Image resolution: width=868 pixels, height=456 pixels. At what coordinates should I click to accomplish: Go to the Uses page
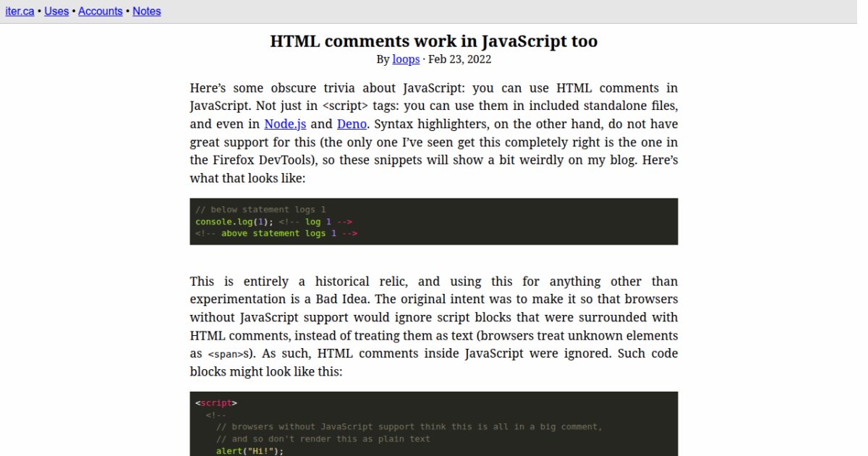[x=56, y=12]
